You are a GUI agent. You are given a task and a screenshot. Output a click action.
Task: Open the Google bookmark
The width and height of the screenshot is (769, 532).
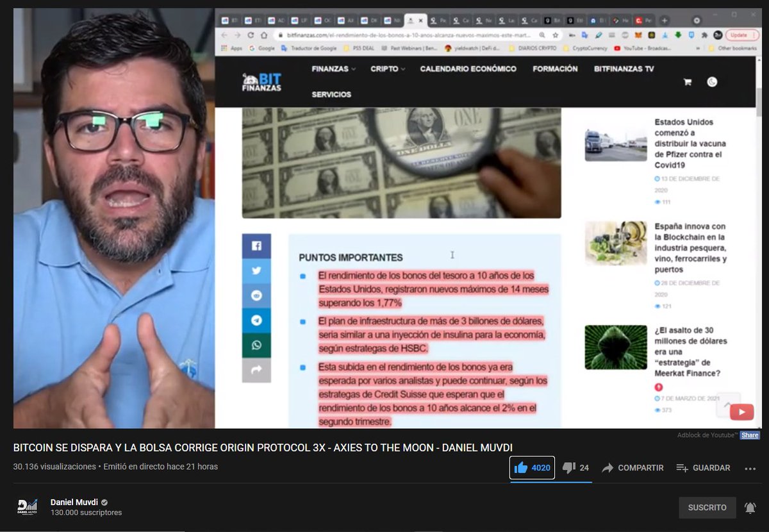pyautogui.click(x=261, y=48)
